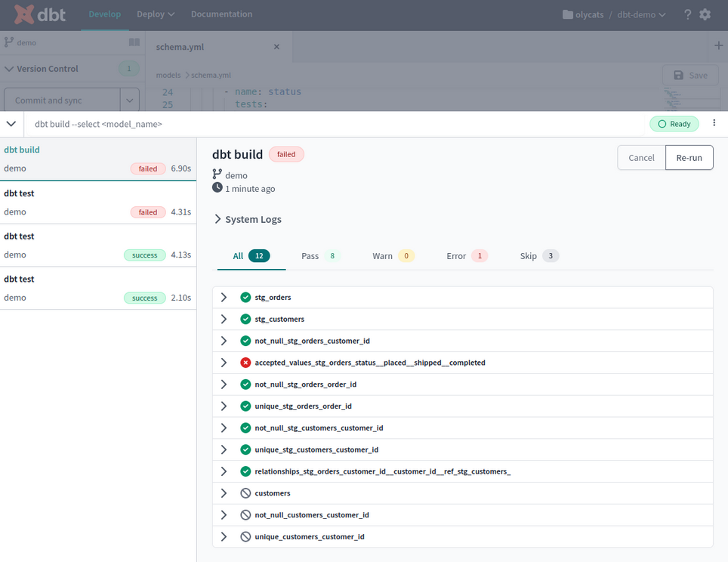Open the settings gear icon
728x562 pixels.
point(705,14)
